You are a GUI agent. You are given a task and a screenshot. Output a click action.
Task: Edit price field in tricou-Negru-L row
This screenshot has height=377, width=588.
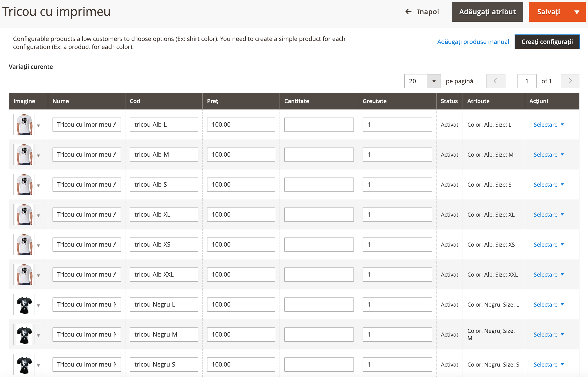pos(241,304)
